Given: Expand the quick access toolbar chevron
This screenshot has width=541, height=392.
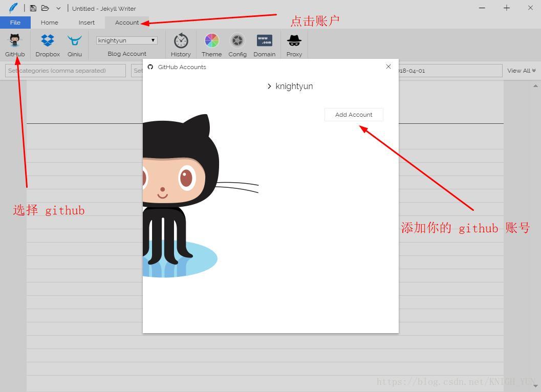Looking at the screenshot, I should pos(59,8).
